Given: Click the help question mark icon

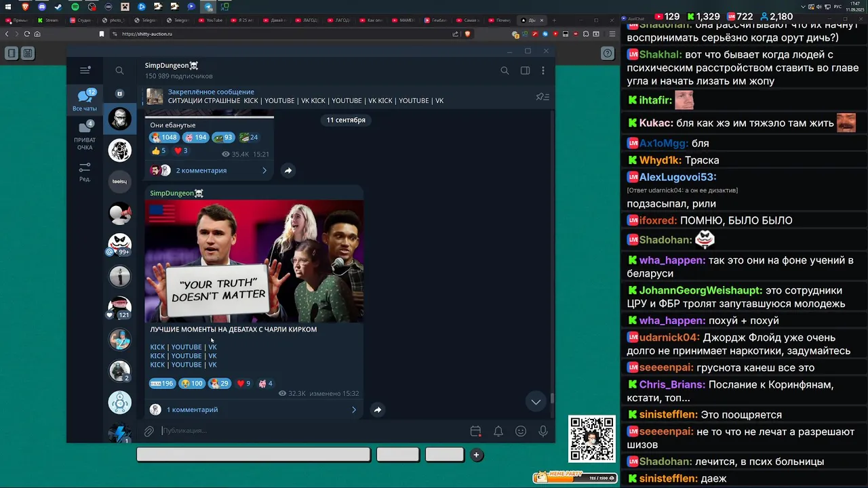Looking at the screenshot, I should [x=608, y=53].
